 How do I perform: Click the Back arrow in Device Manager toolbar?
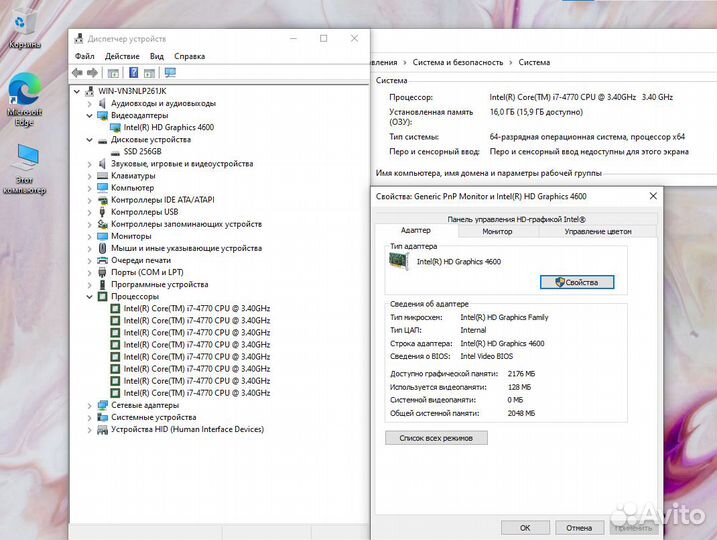pyautogui.click(x=77, y=73)
